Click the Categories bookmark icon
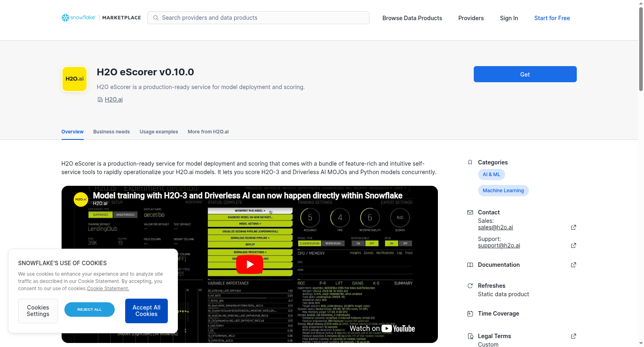 tap(470, 162)
